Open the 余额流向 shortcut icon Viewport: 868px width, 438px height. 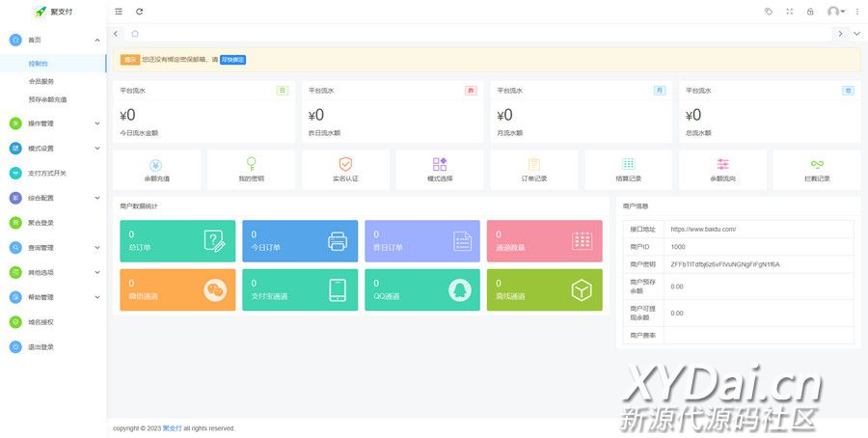(723, 165)
